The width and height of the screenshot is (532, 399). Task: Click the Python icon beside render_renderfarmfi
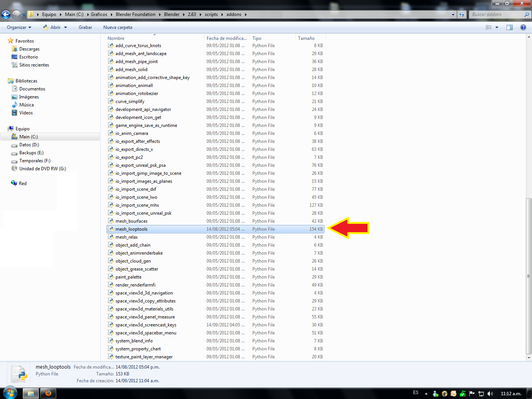tap(111, 285)
